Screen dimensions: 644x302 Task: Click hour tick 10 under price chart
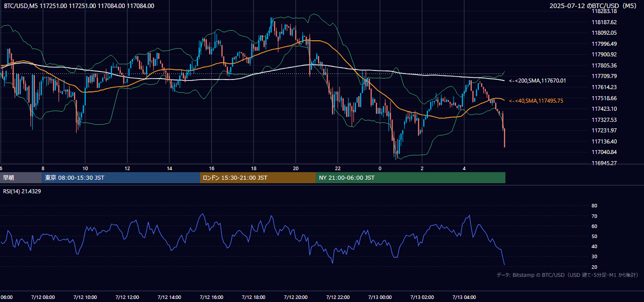(x=85, y=168)
